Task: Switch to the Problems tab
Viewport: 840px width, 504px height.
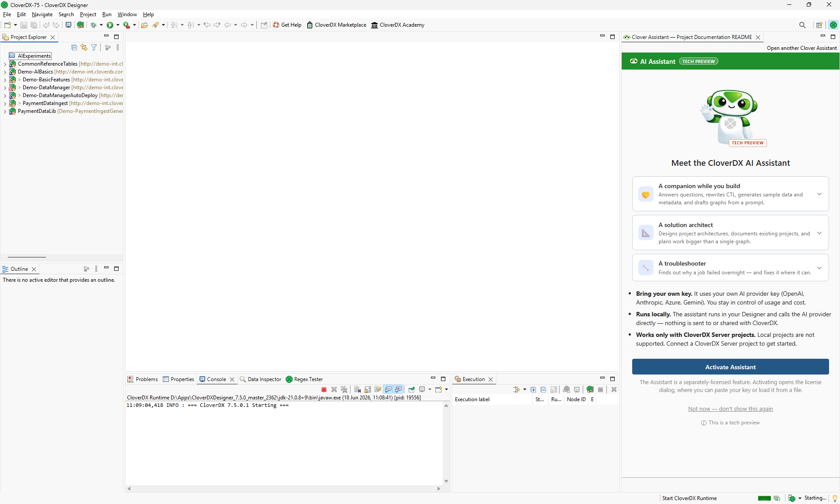Action: point(143,379)
